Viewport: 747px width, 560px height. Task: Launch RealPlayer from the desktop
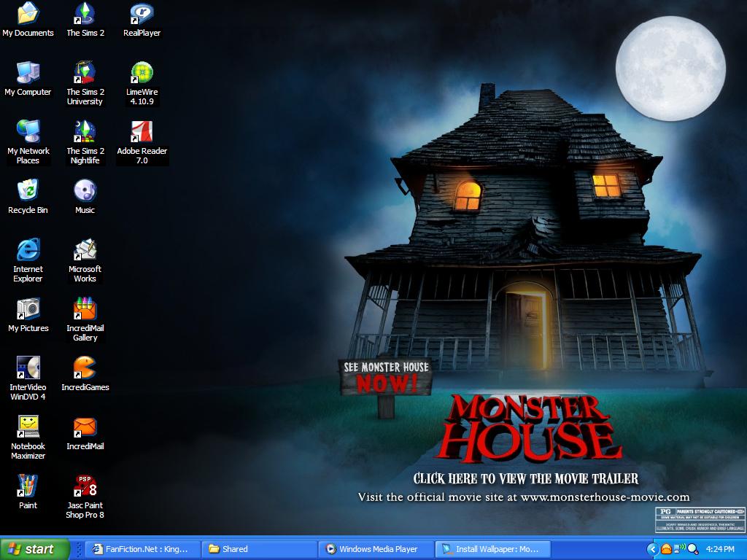click(142, 15)
